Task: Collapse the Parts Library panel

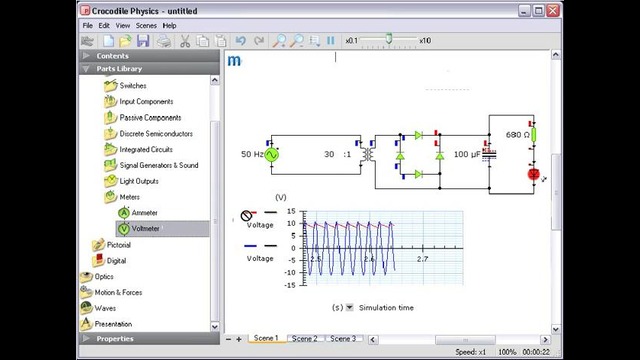Action: [x=149, y=69]
